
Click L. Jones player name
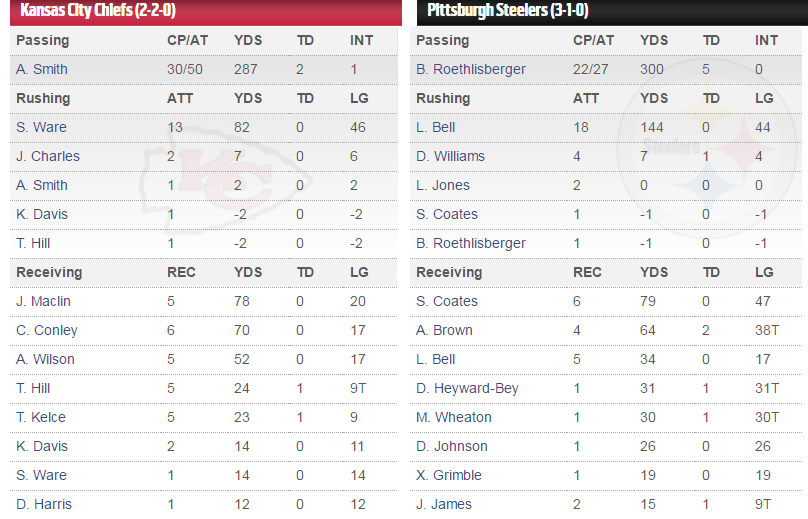[443, 185]
